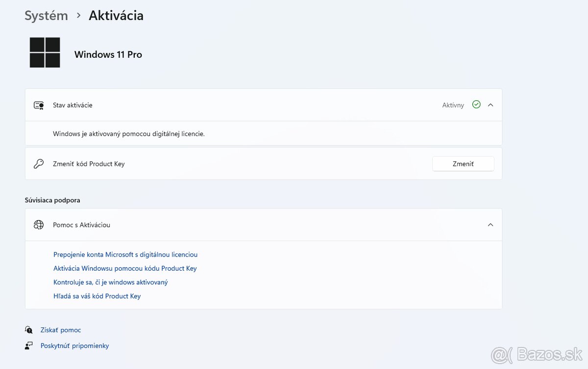Open Aktivácia Windowsu pomocou kódu Product Key
Screen dimensions: 588x369
click(x=125, y=268)
